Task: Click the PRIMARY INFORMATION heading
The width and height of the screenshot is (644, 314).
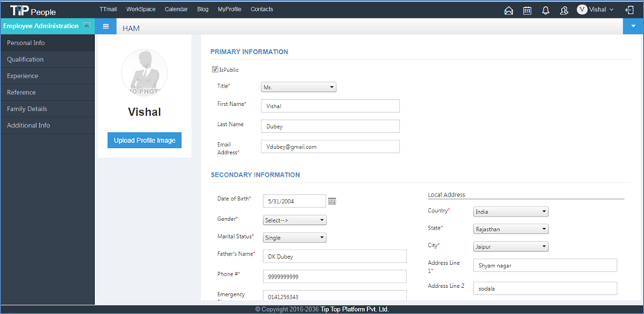Action: pyautogui.click(x=249, y=52)
